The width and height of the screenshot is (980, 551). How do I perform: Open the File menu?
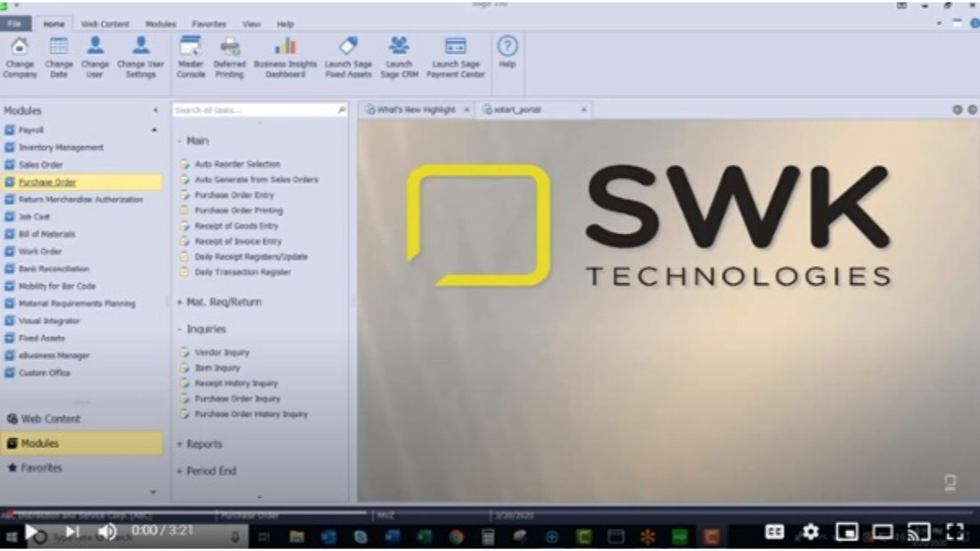pyautogui.click(x=16, y=24)
